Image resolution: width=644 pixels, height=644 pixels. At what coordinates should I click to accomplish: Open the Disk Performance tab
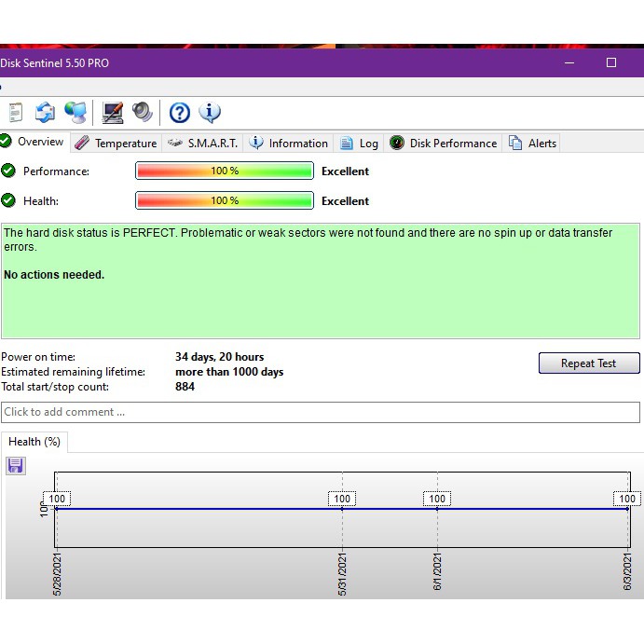pyautogui.click(x=444, y=144)
